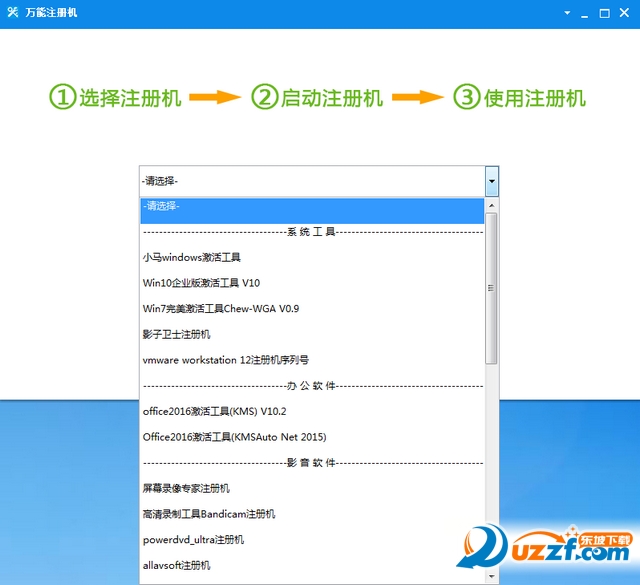Select powerdvd_ultra注册机
Viewport: 640px width, 585px height.
312,540
